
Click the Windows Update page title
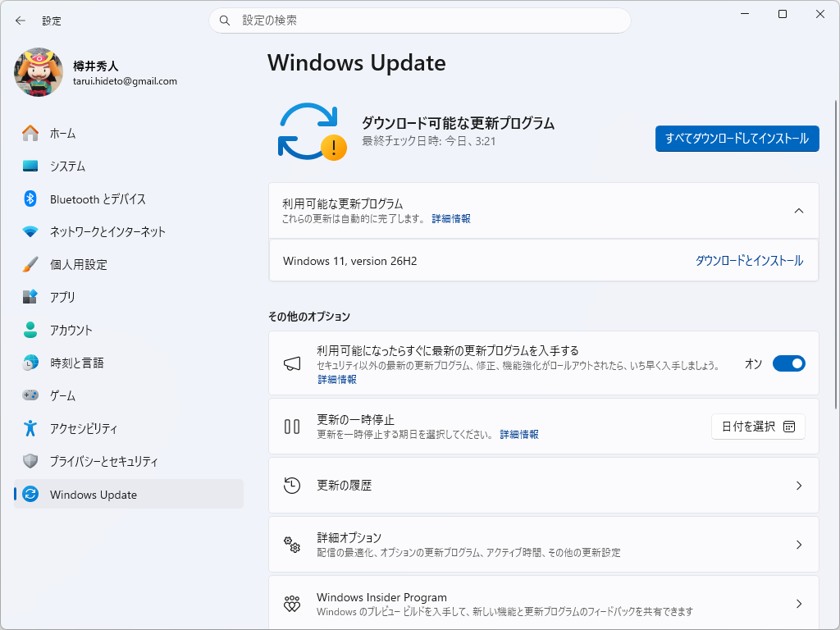(x=357, y=62)
